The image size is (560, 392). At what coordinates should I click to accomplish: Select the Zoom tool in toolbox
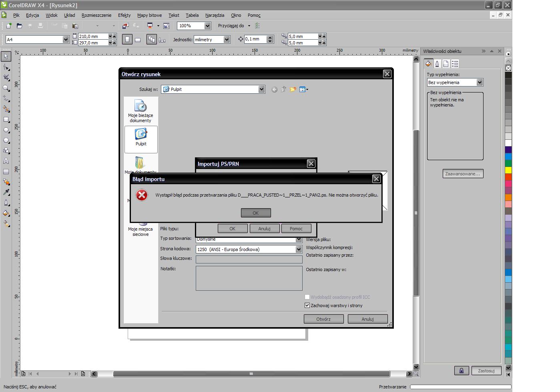pyautogui.click(x=6, y=88)
